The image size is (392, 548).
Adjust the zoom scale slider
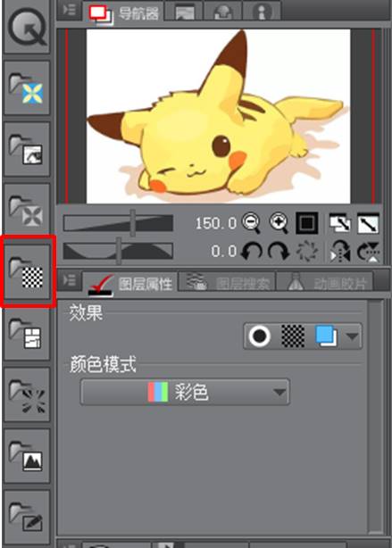click(118, 223)
